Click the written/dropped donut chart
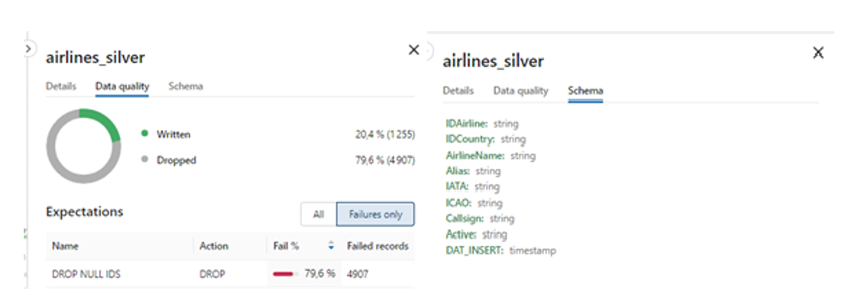Image resolution: width=868 pixels, height=304 pixels. coord(83,146)
